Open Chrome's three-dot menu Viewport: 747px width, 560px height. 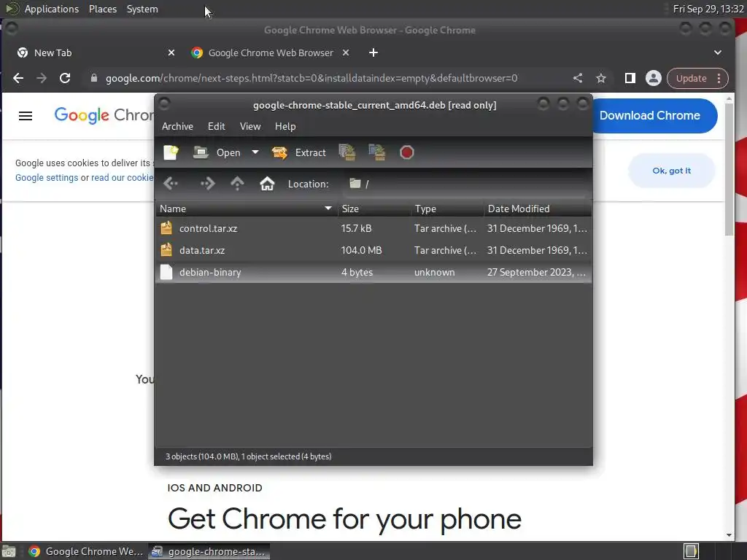tap(719, 79)
